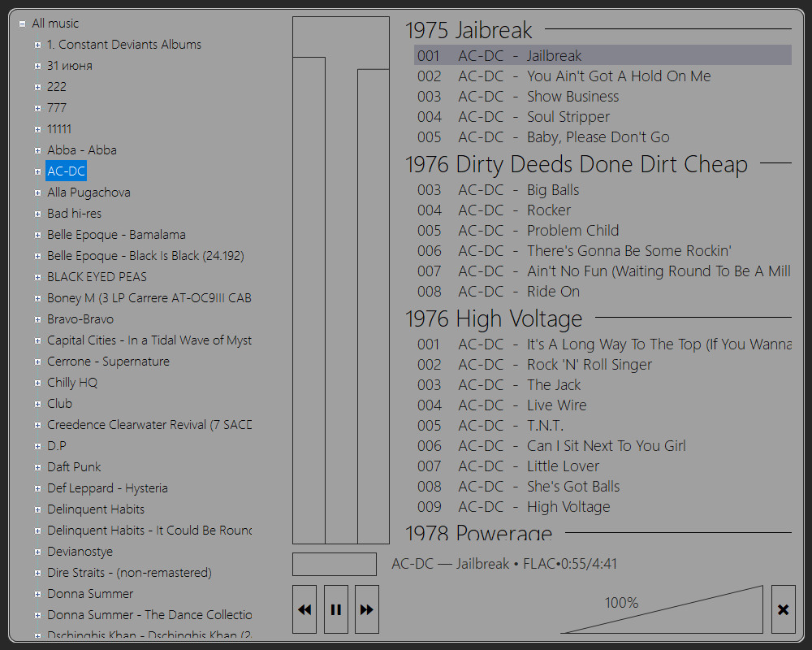The height and width of the screenshot is (650, 812).
Task: Pause the current playback
Action: (336, 609)
